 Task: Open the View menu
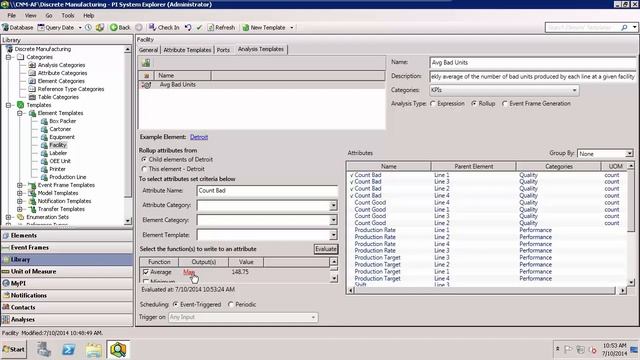31,16
